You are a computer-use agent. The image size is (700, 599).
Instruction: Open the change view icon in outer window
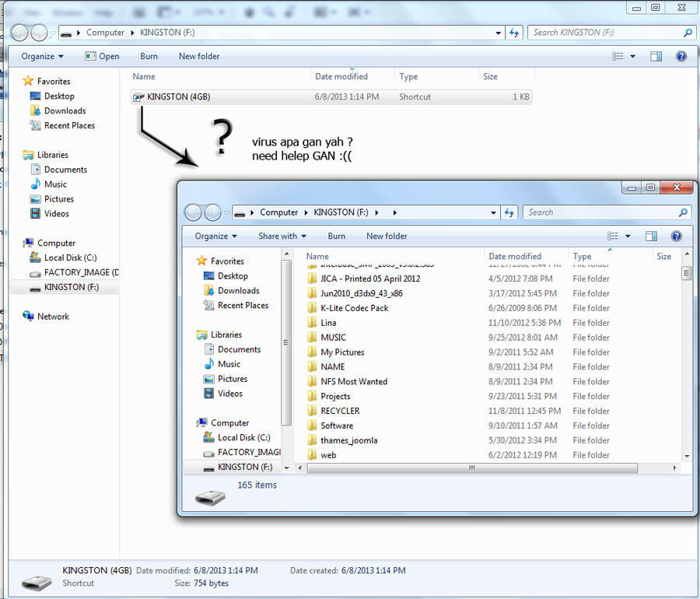click(x=618, y=56)
